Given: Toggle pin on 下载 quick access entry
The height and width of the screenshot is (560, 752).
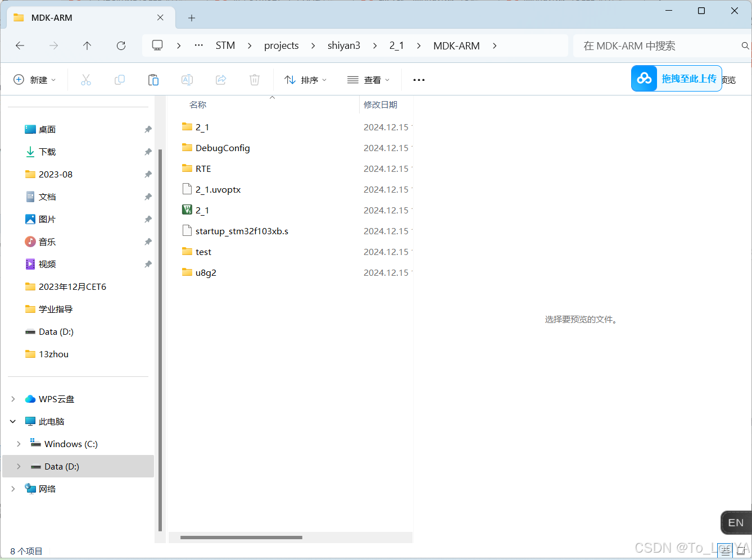Looking at the screenshot, I should tap(148, 152).
